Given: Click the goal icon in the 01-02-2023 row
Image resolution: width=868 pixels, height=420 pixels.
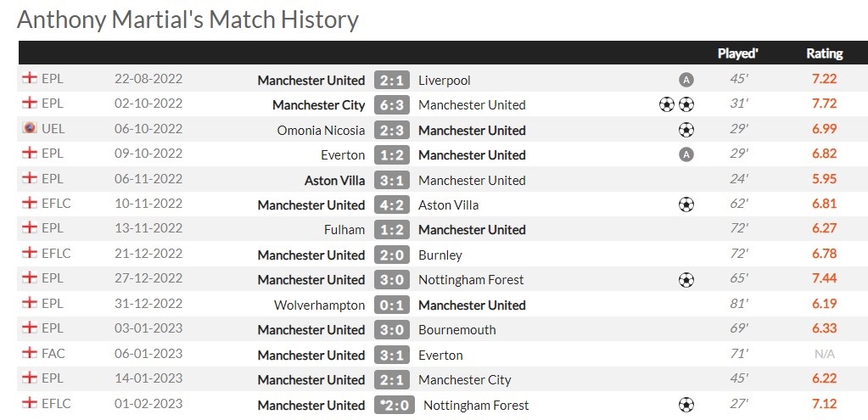Looking at the screenshot, I should click(x=686, y=405).
